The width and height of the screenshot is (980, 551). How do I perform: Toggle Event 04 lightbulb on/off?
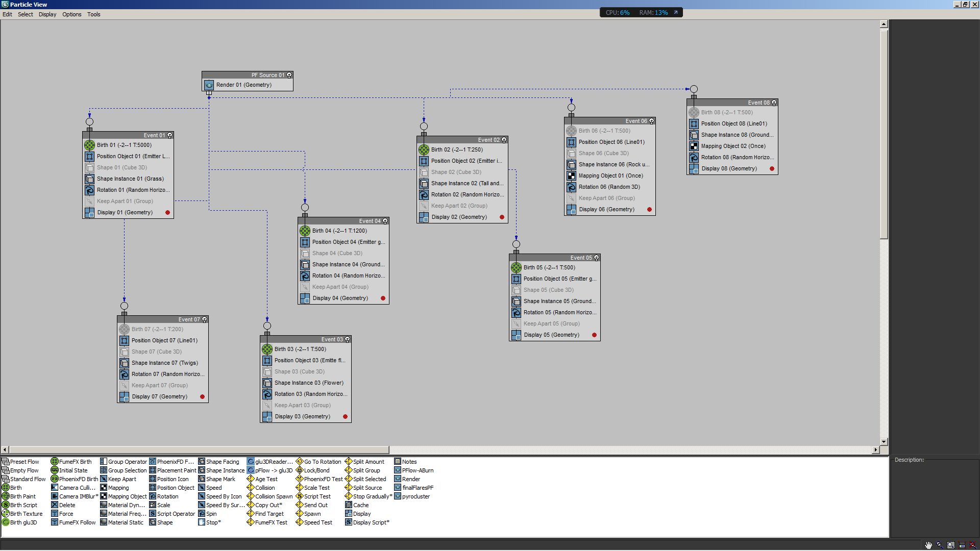(385, 221)
